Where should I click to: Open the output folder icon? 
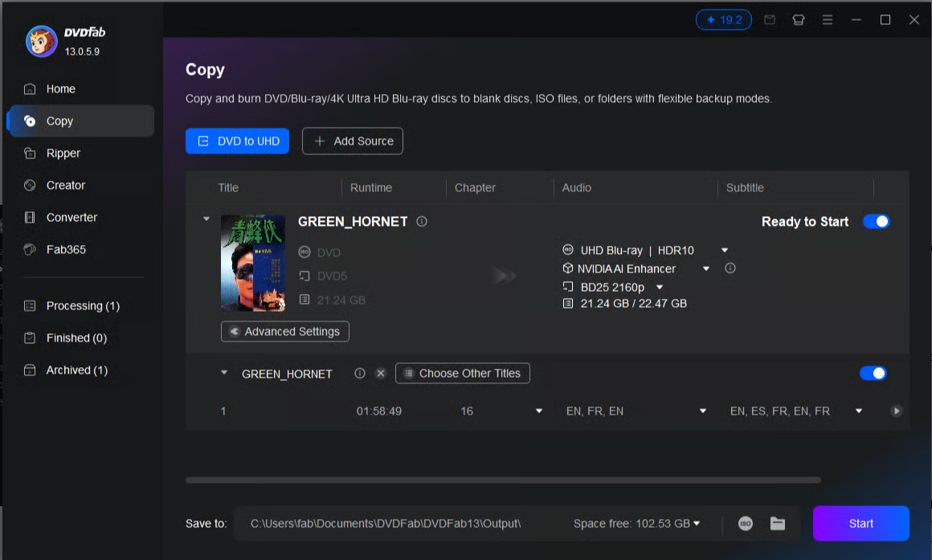click(778, 524)
